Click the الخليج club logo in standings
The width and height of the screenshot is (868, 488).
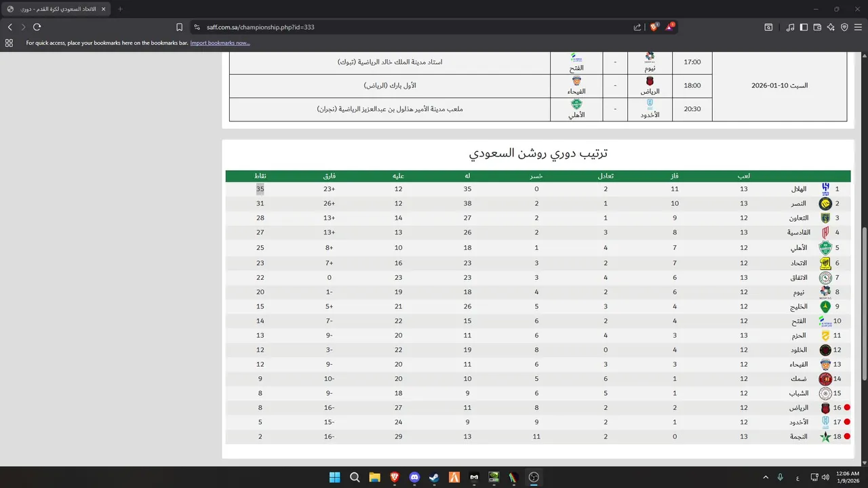[825, 306]
